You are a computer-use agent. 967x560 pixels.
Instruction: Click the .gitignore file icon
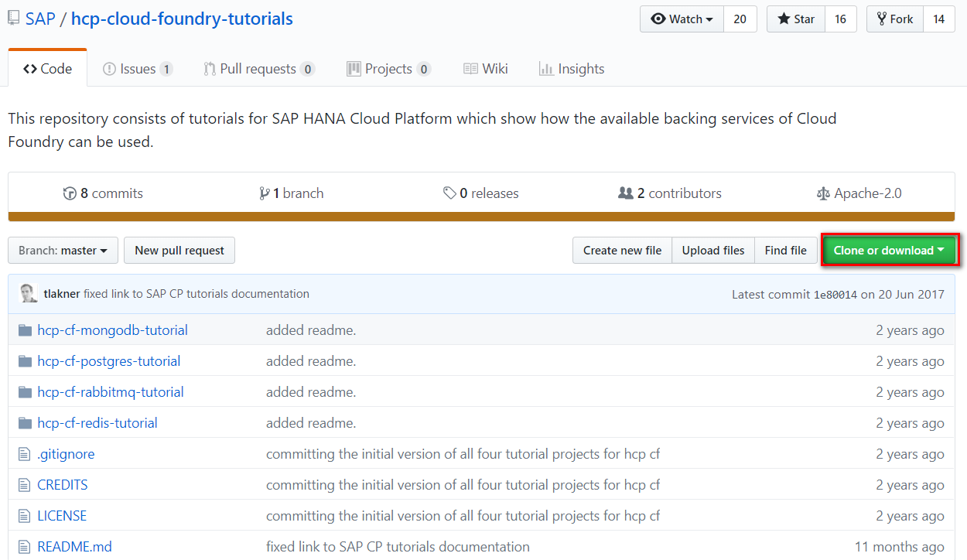click(24, 454)
